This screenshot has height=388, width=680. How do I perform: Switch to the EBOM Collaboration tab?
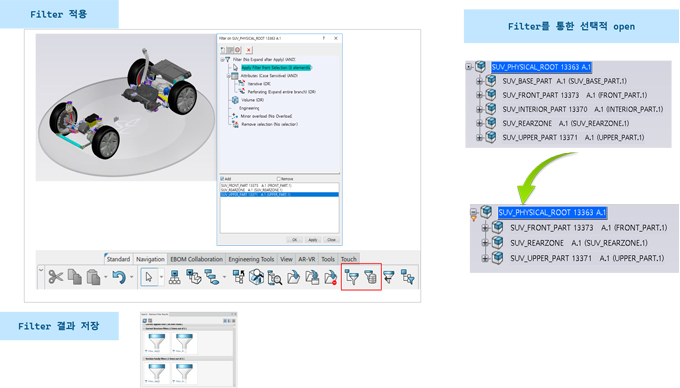tap(196, 259)
